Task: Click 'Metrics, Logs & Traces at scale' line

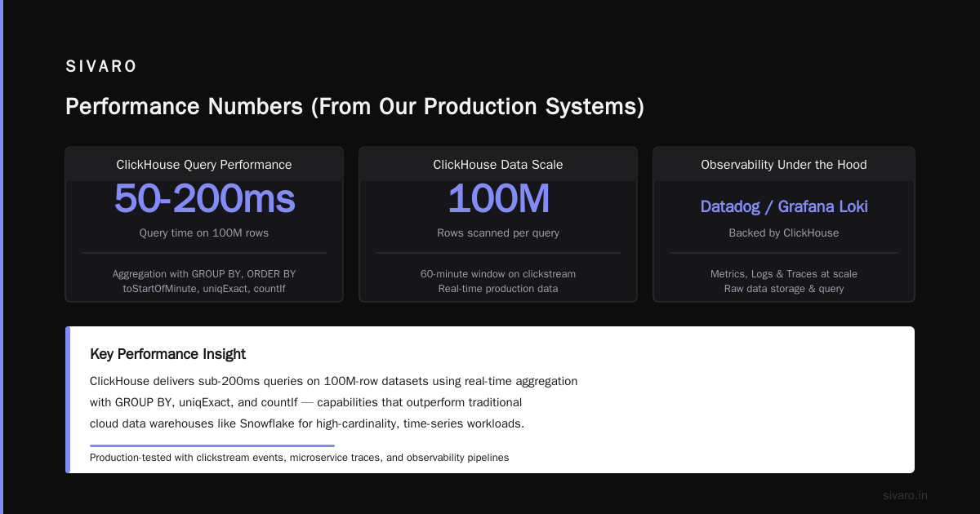Action: (784, 274)
